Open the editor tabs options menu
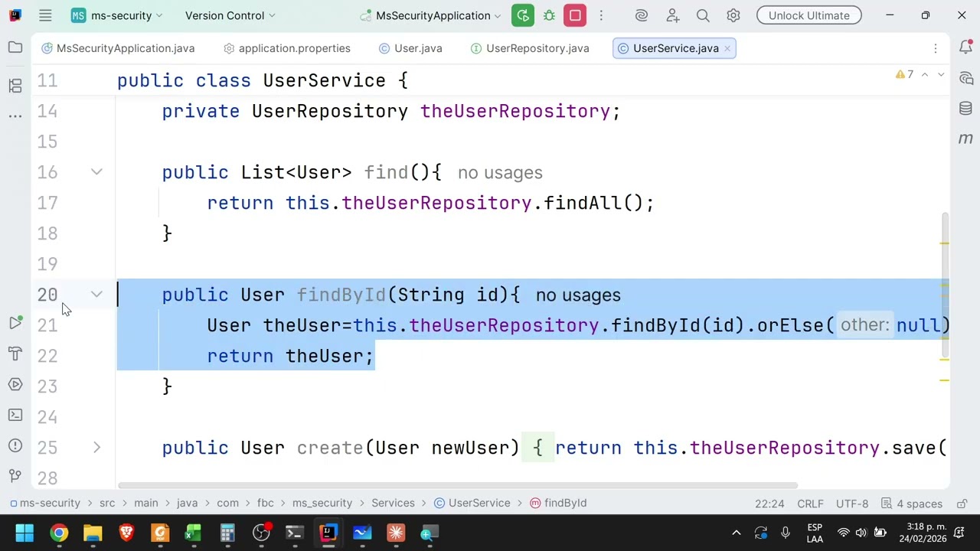This screenshot has width=980, height=551. [x=936, y=48]
